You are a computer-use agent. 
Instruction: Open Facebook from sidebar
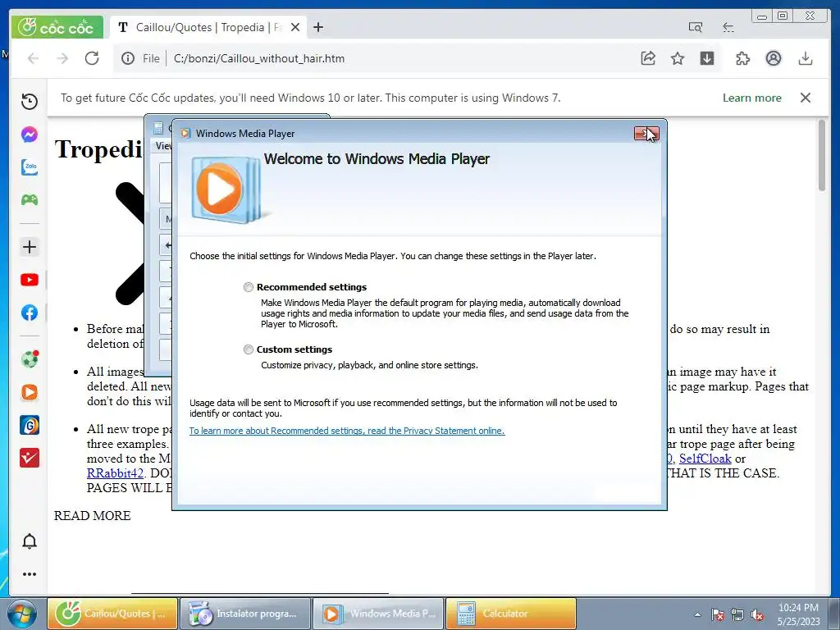30,313
